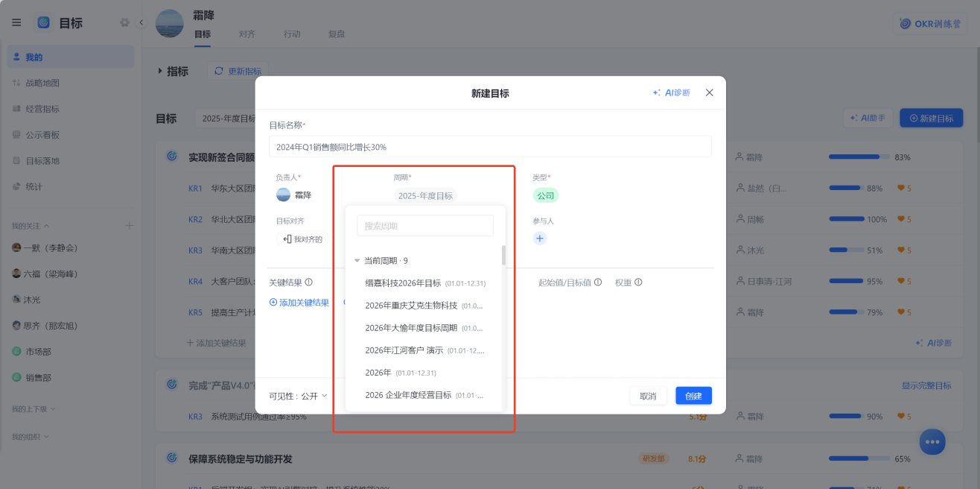The image size is (980, 489).
Task: Click the 目标名称 text input field
Action: [x=490, y=147]
